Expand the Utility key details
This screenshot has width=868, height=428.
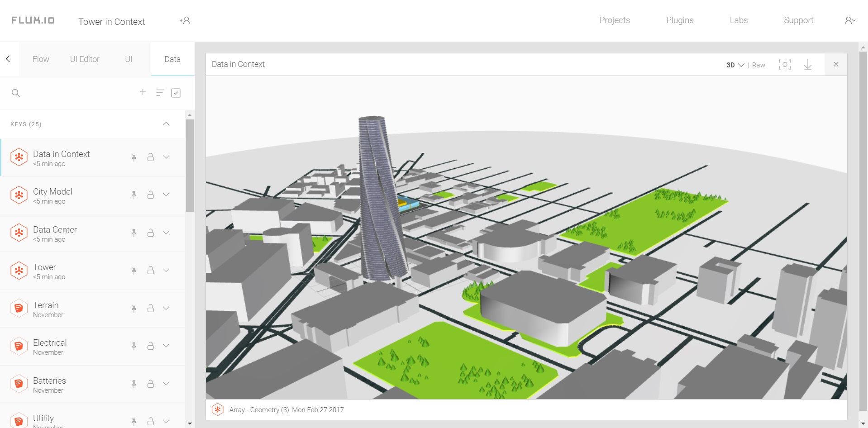tap(166, 421)
